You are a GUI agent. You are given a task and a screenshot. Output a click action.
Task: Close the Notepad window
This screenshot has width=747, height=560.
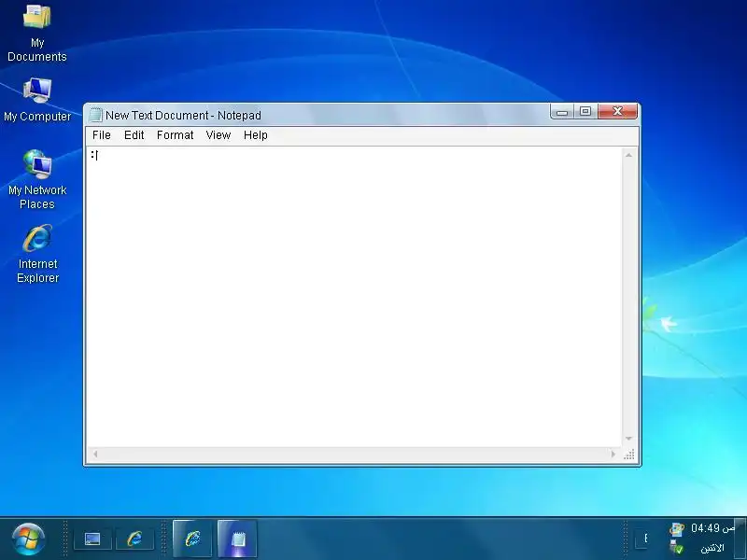click(x=617, y=111)
